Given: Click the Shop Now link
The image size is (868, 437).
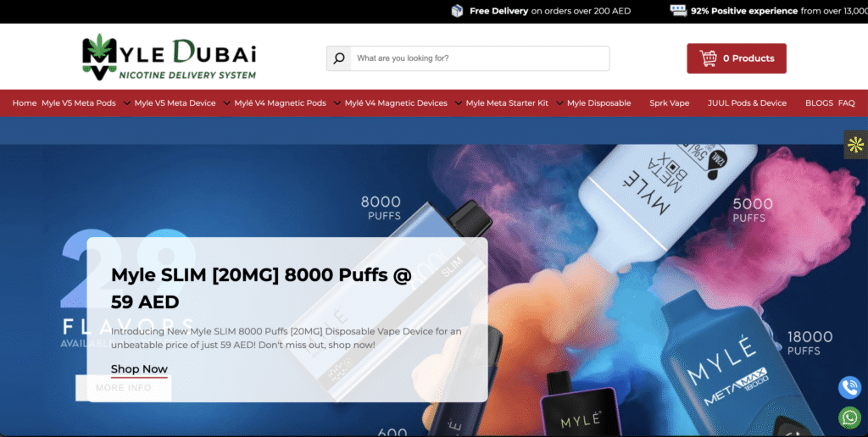Looking at the screenshot, I should (x=139, y=369).
